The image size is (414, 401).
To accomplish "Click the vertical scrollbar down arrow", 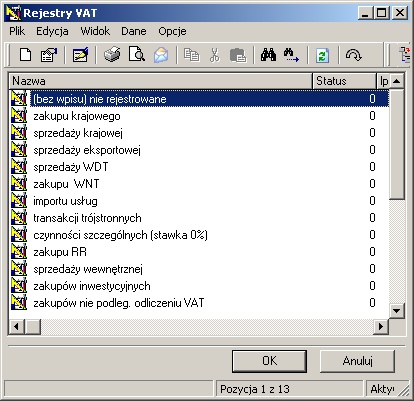I will (397, 311).
